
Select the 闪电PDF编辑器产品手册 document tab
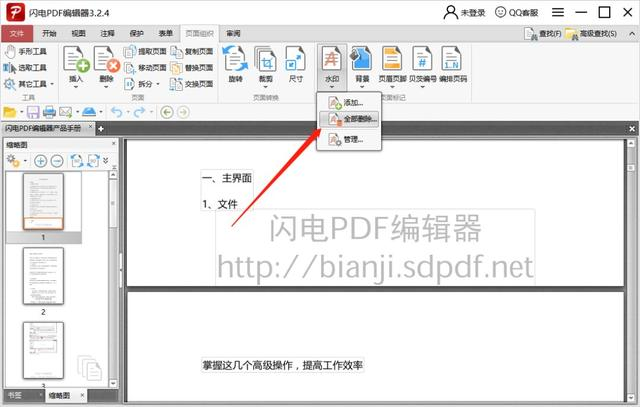click(x=43, y=128)
